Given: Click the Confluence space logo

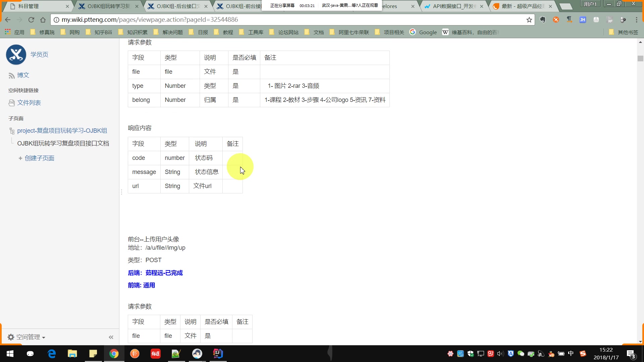Looking at the screenshot, I should point(16,55).
